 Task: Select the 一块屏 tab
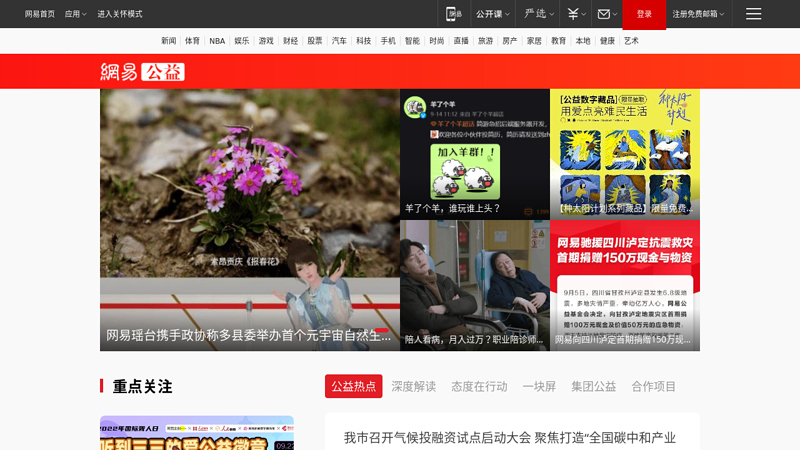point(539,386)
